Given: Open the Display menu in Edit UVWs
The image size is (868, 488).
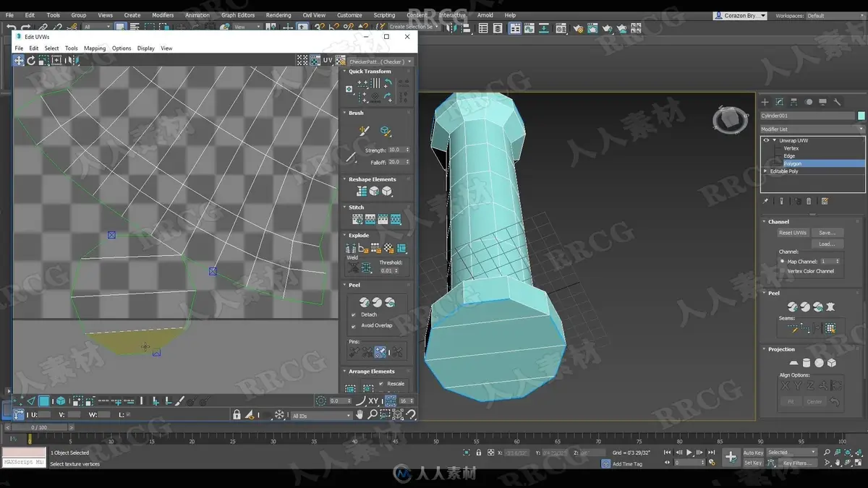Looking at the screenshot, I should [146, 48].
